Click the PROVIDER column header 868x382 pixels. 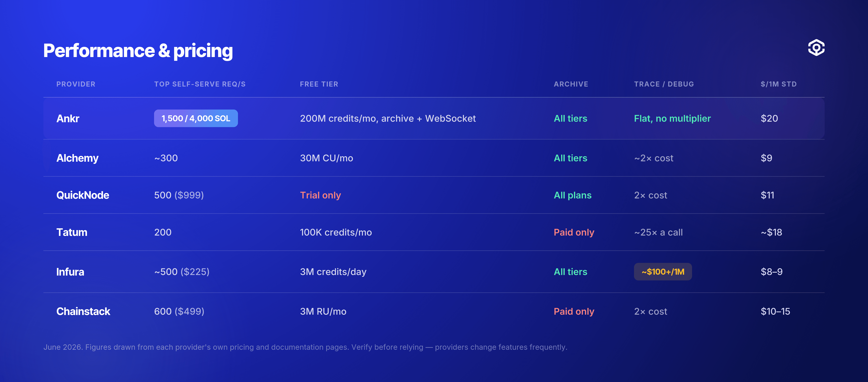coord(76,84)
